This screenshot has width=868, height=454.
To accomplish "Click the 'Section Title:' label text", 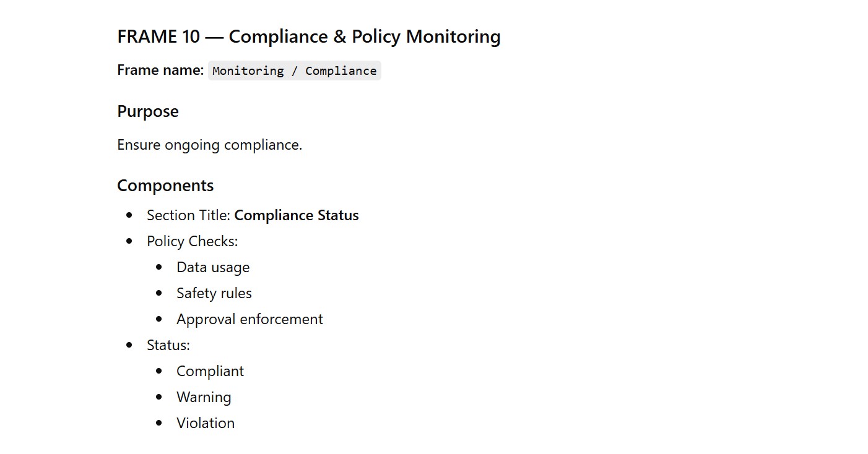I will point(188,215).
